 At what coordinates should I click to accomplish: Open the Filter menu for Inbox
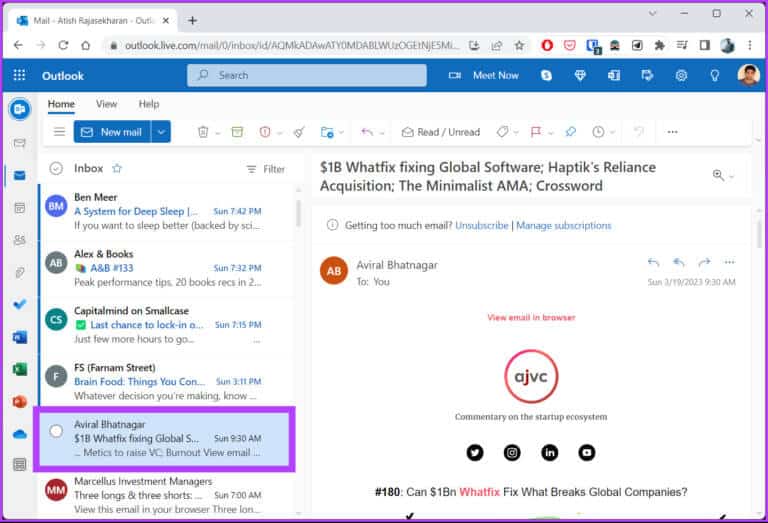pos(265,169)
